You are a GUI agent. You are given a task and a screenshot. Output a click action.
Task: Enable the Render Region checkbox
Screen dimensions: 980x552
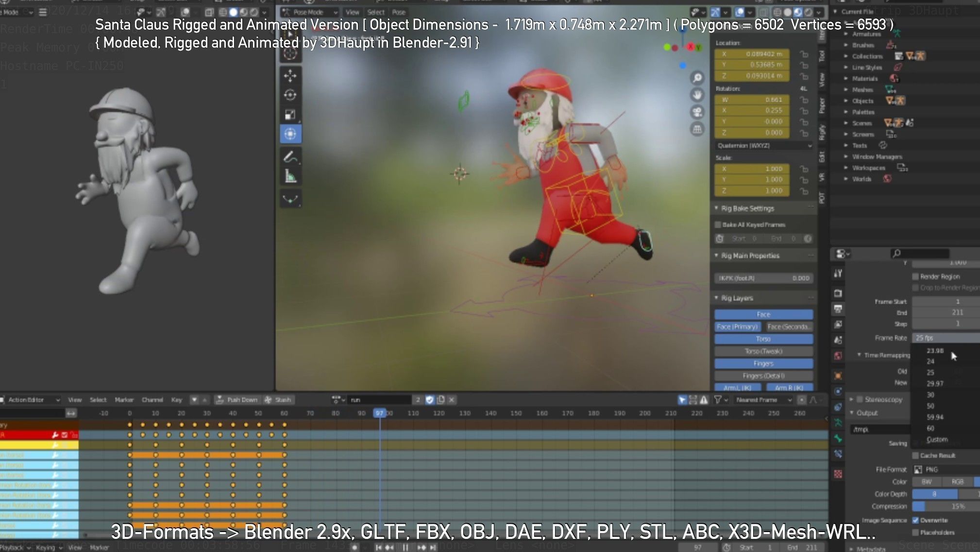(x=915, y=276)
